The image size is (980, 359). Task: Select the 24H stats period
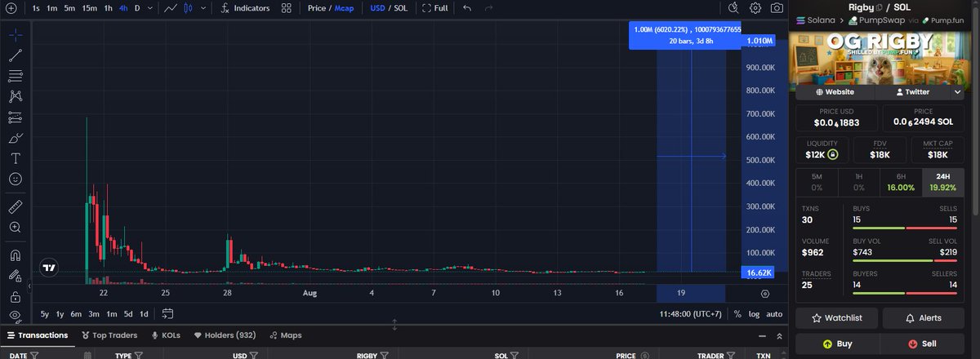(945, 181)
